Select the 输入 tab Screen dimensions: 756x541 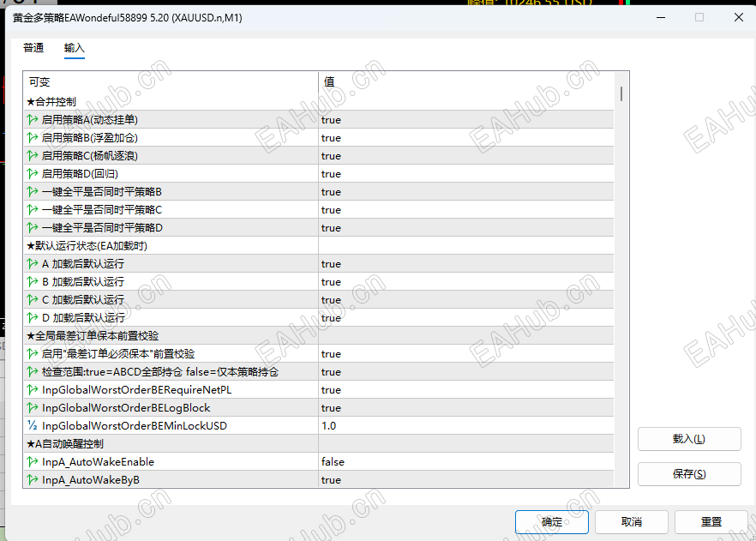tap(75, 48)
